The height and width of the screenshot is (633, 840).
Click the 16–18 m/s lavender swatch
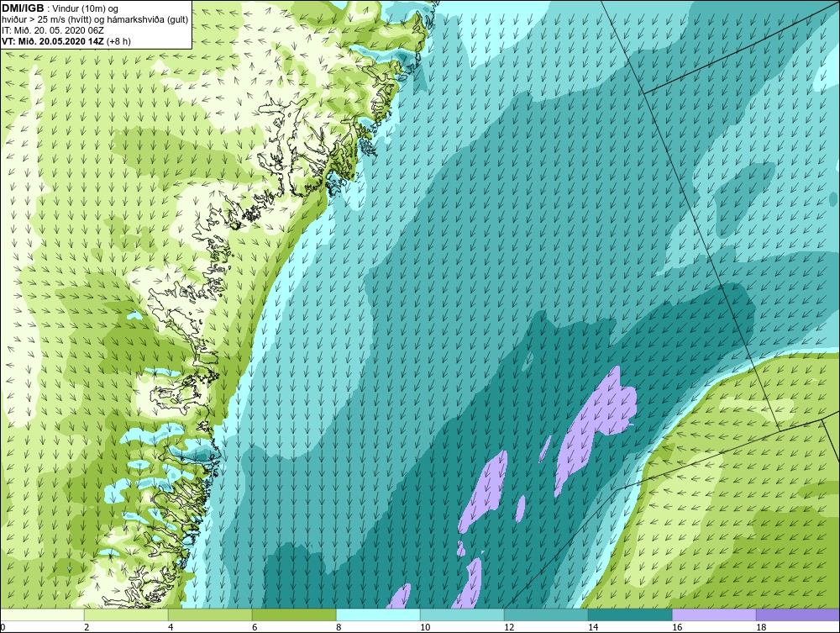click(714, 615)
